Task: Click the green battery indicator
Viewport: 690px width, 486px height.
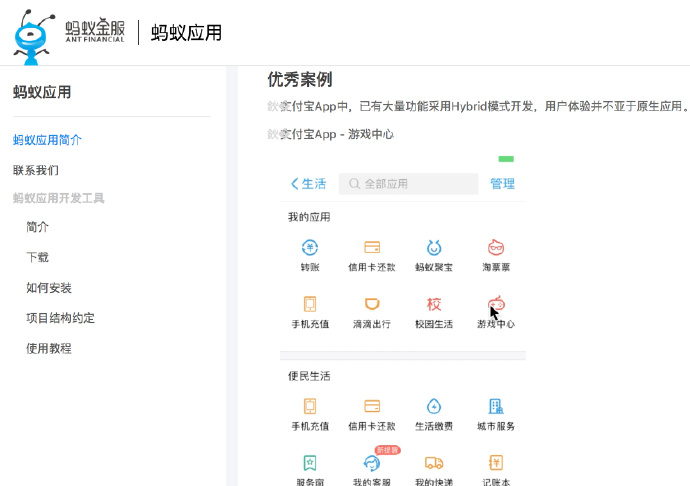Action: click(x=506, y=159)
